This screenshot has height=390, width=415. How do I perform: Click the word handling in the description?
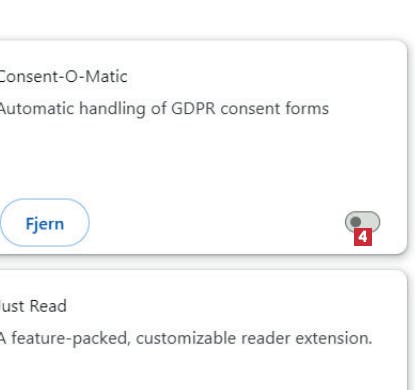click(x=112, y=109)
